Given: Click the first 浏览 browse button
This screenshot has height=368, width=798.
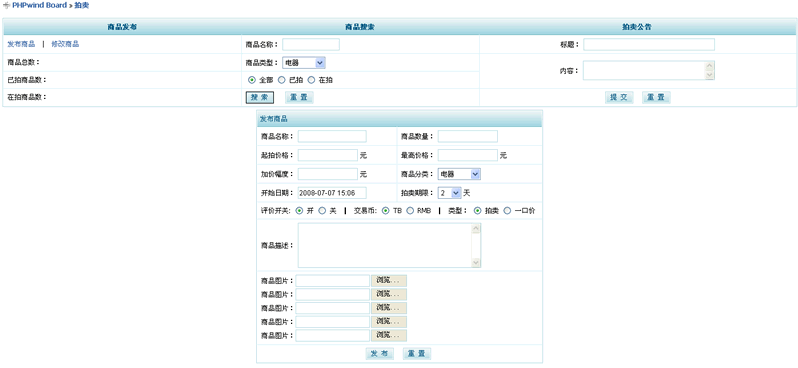Looking at the screenshot, I should 390,280.
